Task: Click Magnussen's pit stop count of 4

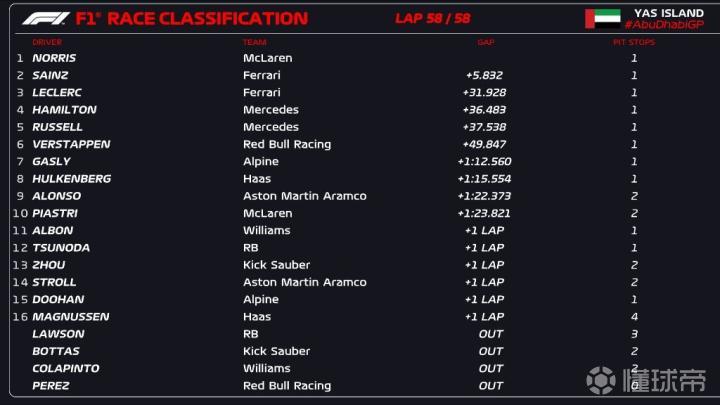Action: tap(634, 317)
